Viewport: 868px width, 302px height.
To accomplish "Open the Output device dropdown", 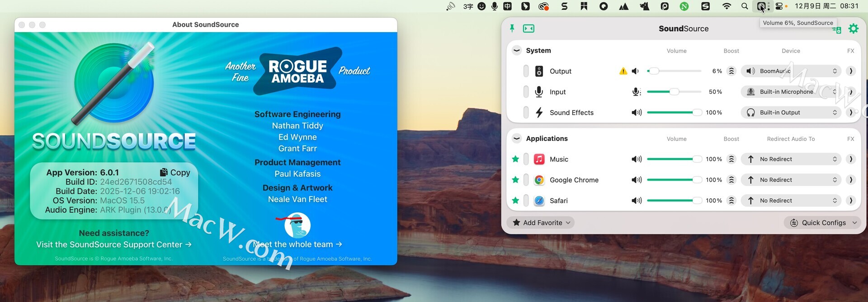I will [790, 71].
